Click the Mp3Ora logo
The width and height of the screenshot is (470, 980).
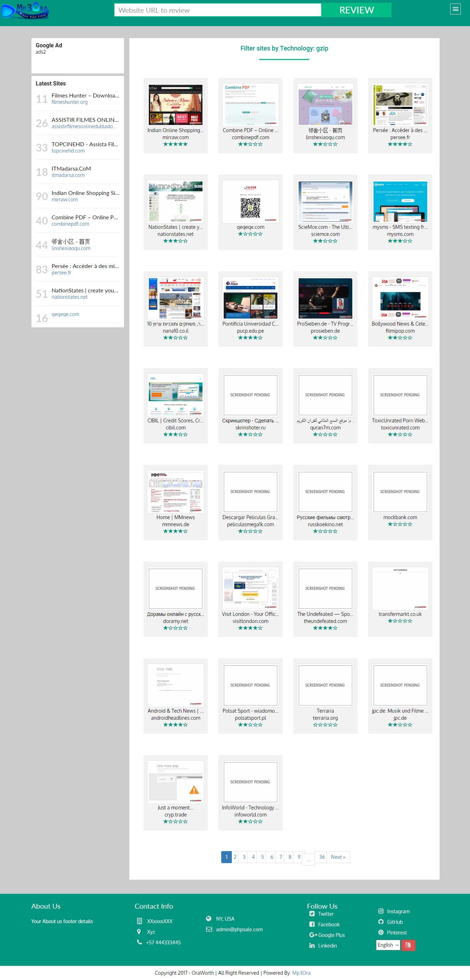click(25, 10)
